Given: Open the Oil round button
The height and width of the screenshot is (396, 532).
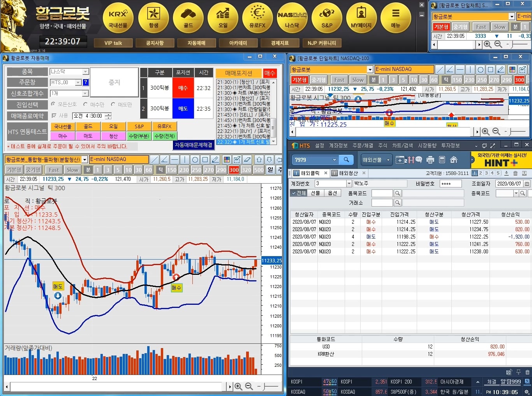Looking at the screenshot, I should [x=223, y=18].
